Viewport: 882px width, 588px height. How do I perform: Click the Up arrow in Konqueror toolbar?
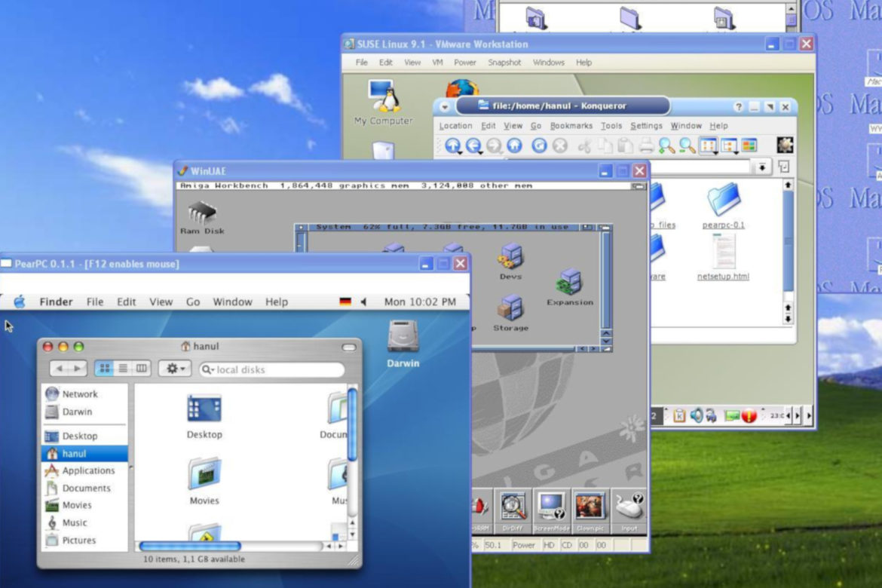453,145
